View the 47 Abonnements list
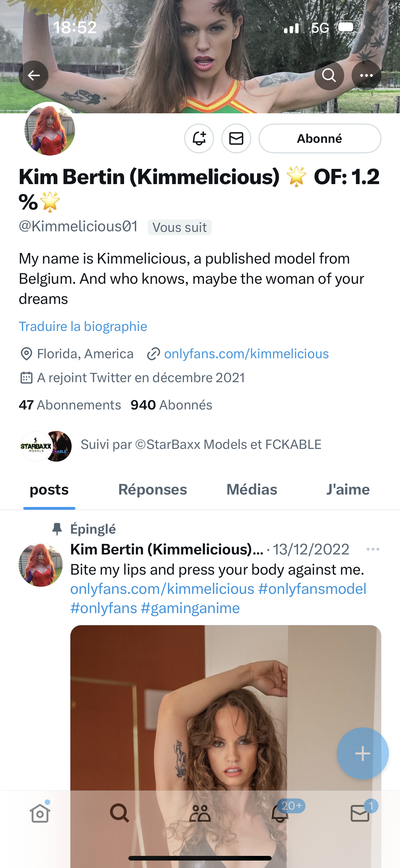This screenshot has height=868, width=400. coord(70,405)
